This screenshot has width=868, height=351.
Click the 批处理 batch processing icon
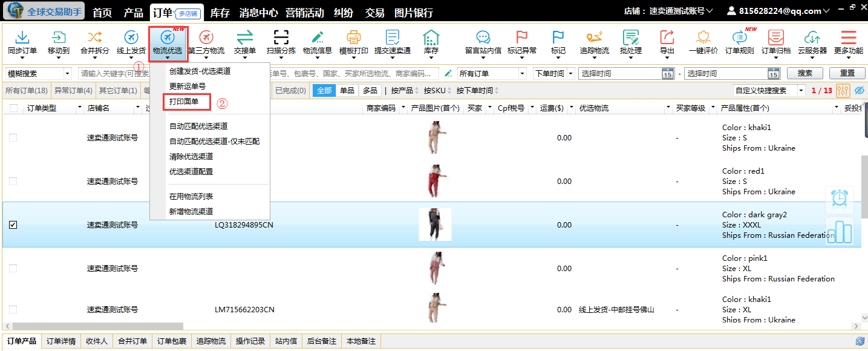[631, 37]
